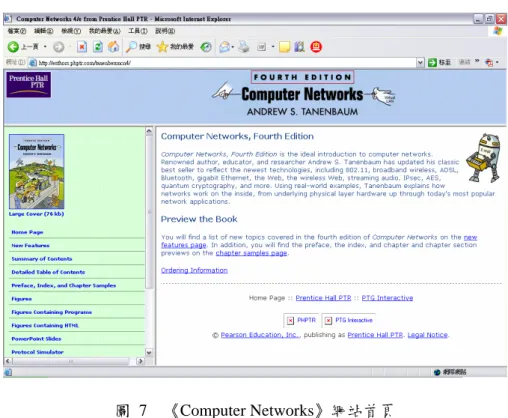508x418 pixels.
Task: Open Figures Containing Programs link
Action: pos(52,312)
